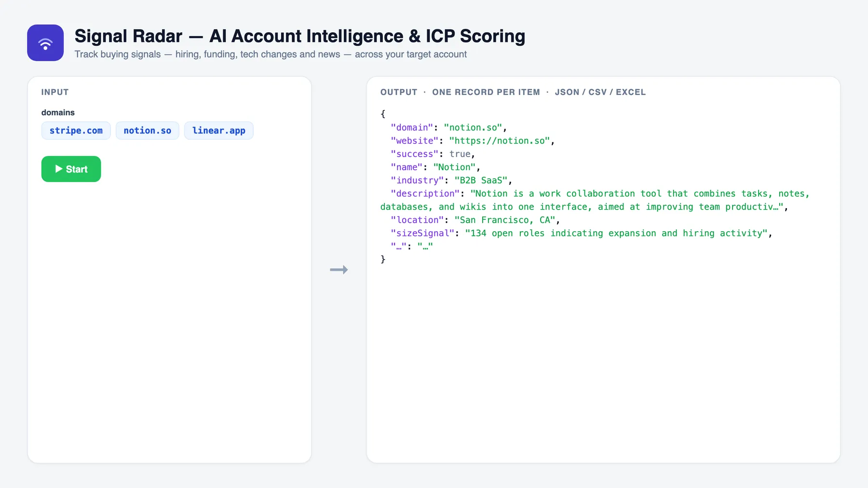Click the Signal Radar page title
The image size is (868, 488).
[x=300, y=36]
